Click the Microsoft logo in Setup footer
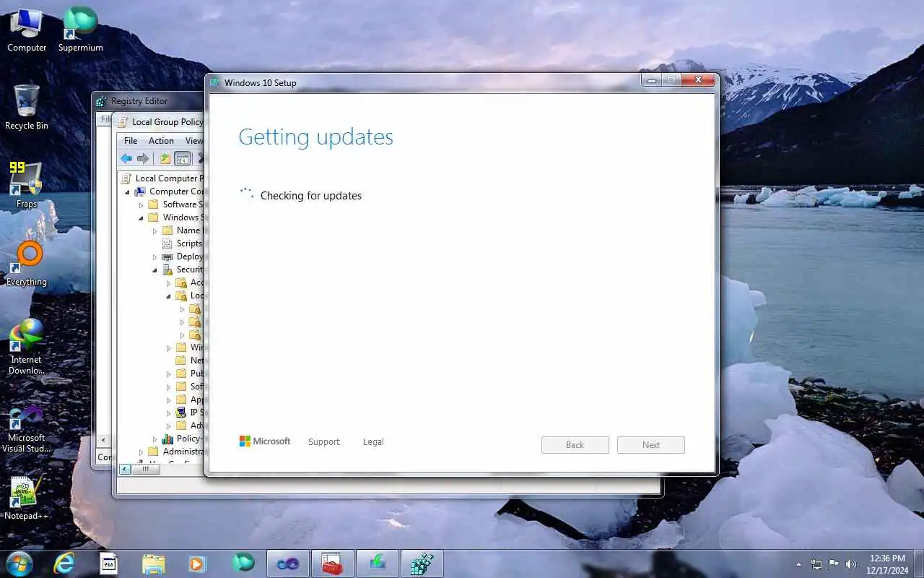This screenshot has width=924, height=578. [264, 441]
